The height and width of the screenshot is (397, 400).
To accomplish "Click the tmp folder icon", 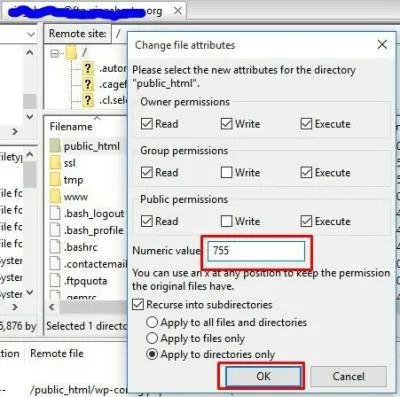I will (55, 180).
